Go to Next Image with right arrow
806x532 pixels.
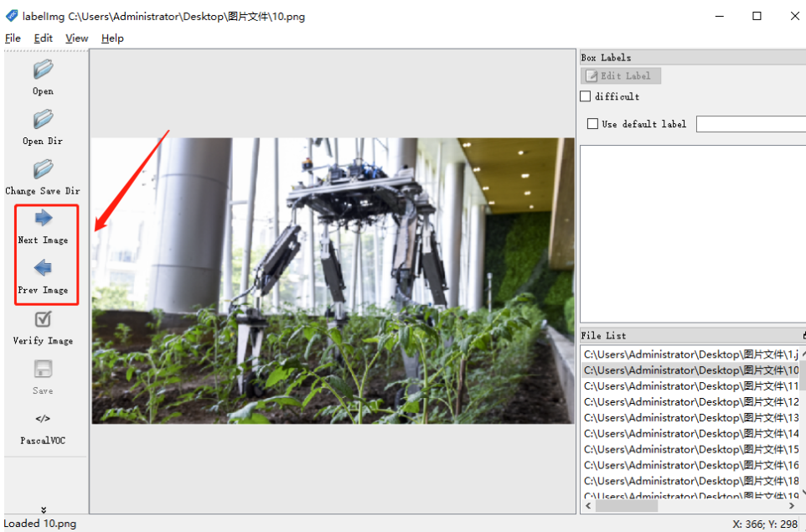(44, 218)
